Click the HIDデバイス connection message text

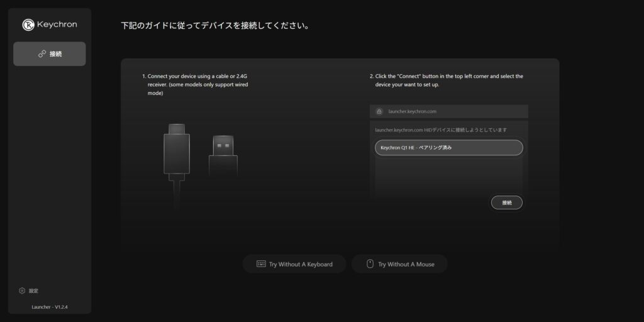click(x=440, y=130)
